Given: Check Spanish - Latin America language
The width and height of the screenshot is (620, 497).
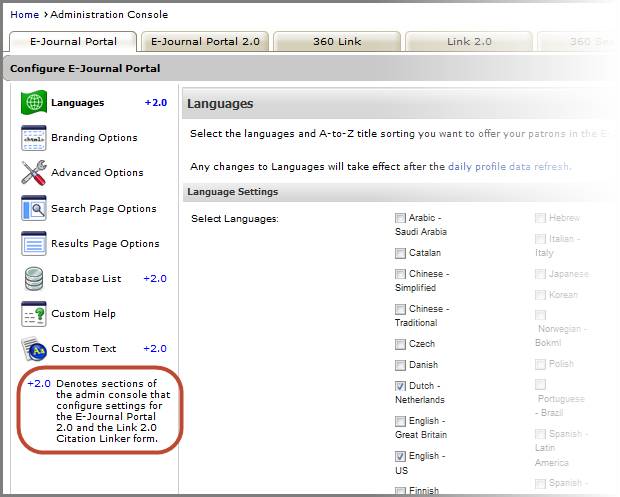Looking at the screenshot, I should pos(540,434).
